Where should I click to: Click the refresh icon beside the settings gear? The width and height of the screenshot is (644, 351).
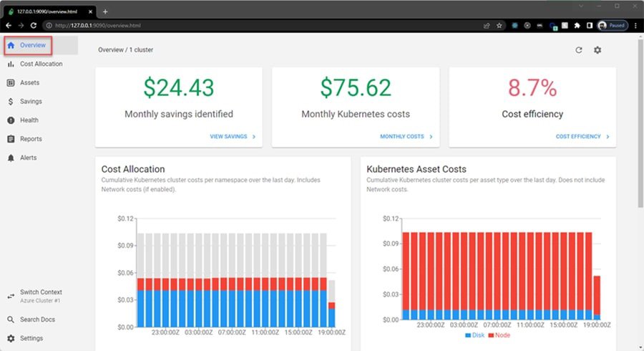click(579, 50)
